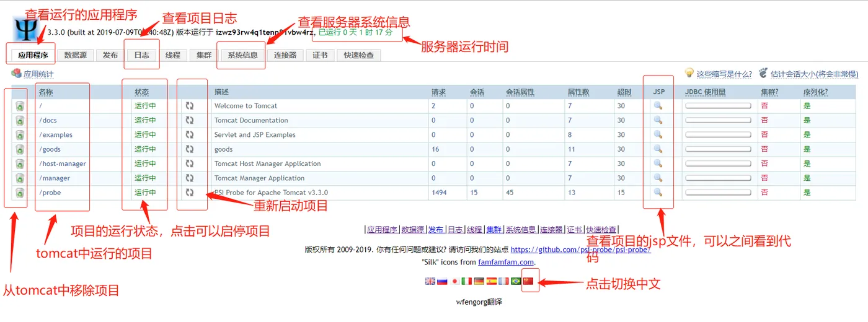Open the /host-manager name link
Screen dimensions: 868x322
click(x=63, y=163)
